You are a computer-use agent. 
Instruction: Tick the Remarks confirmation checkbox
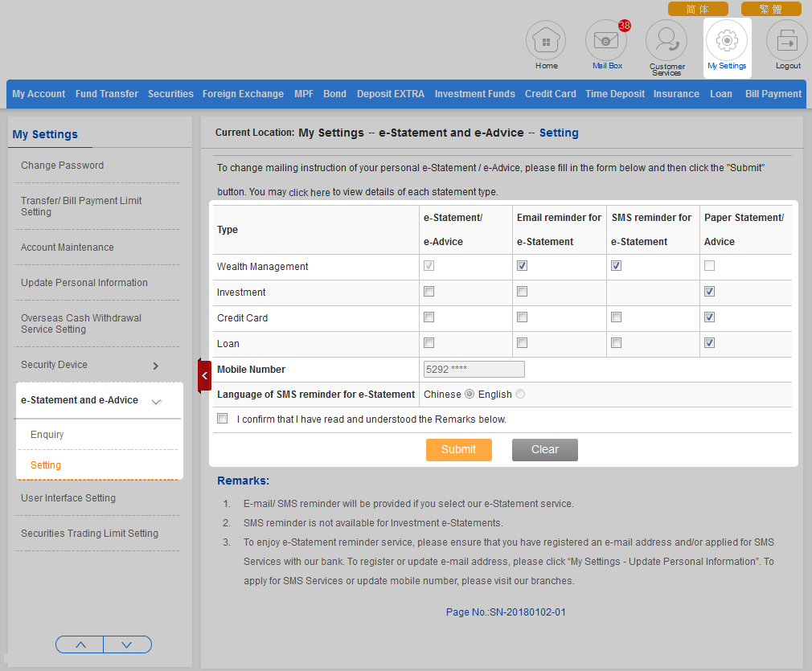point(223,419)
